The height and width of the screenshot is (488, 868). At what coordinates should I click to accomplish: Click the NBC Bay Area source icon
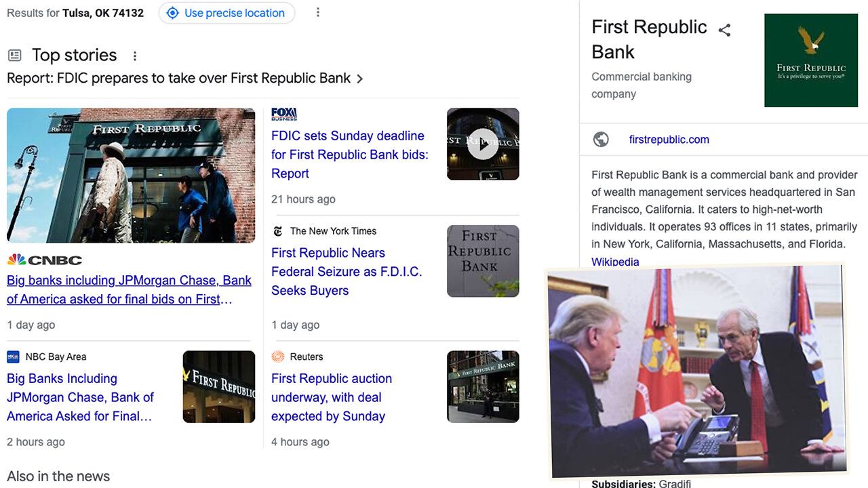(x=13, y=357)
